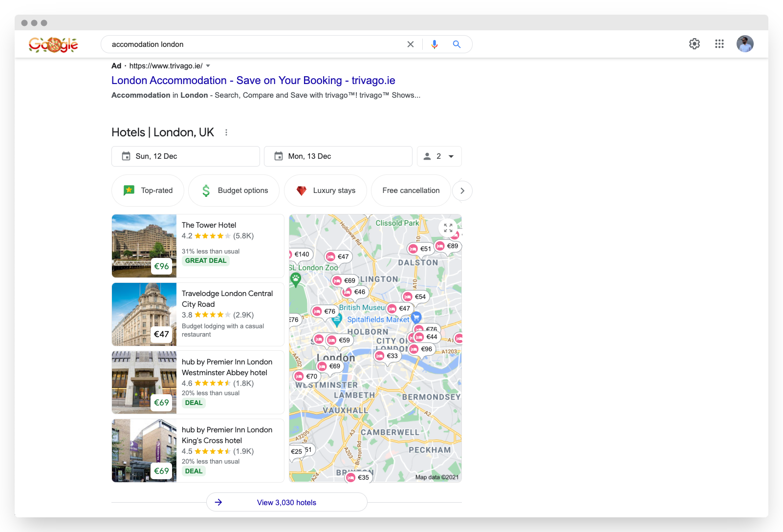Open Travelodge London Central City Road listing
The height and width of the screenshot is (532, 783).
pyautogui.click(x=227, y=299)
